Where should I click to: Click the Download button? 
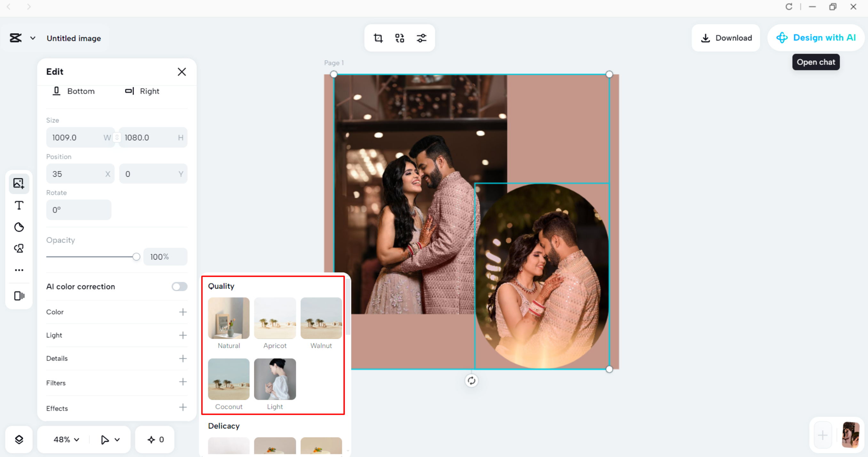point(726,38)
